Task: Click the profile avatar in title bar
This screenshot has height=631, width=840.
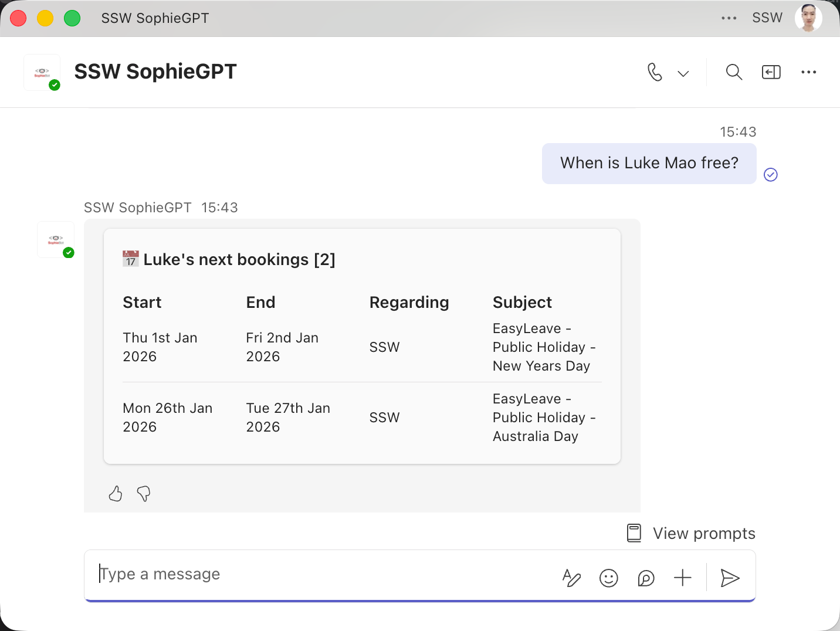Action: pos(808,18)
